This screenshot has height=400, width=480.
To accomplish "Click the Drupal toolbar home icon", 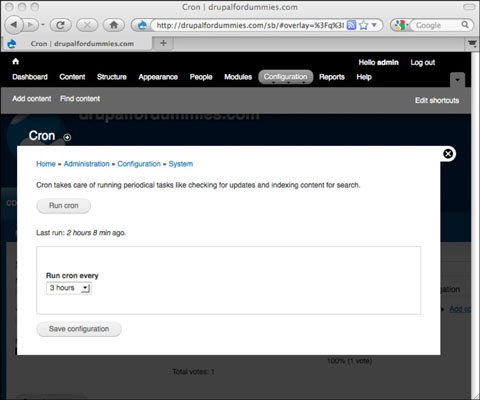I will [15, 62].
